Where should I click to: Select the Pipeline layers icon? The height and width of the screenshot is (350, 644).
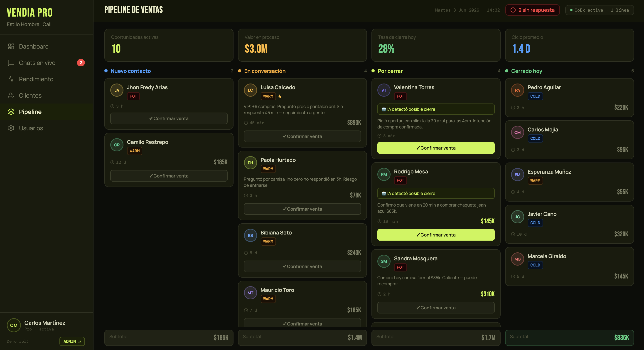pyautogui.click(x=11, y=112)
